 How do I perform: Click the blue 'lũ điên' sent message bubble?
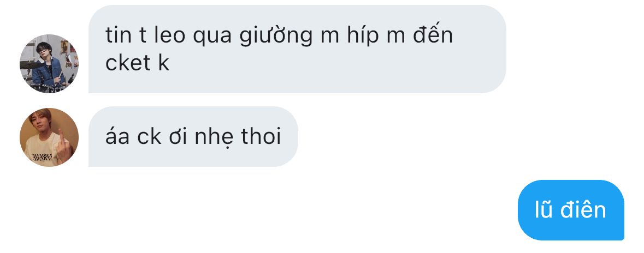571,210
